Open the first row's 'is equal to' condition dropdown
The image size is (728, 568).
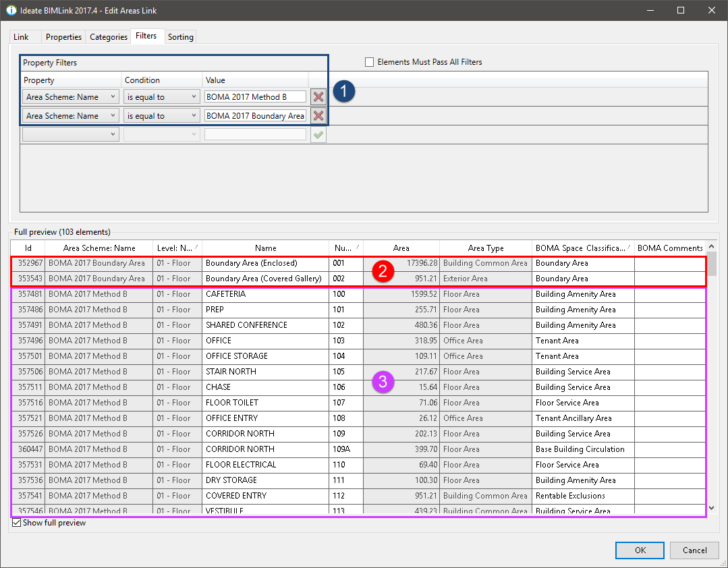tap(196, 96)
